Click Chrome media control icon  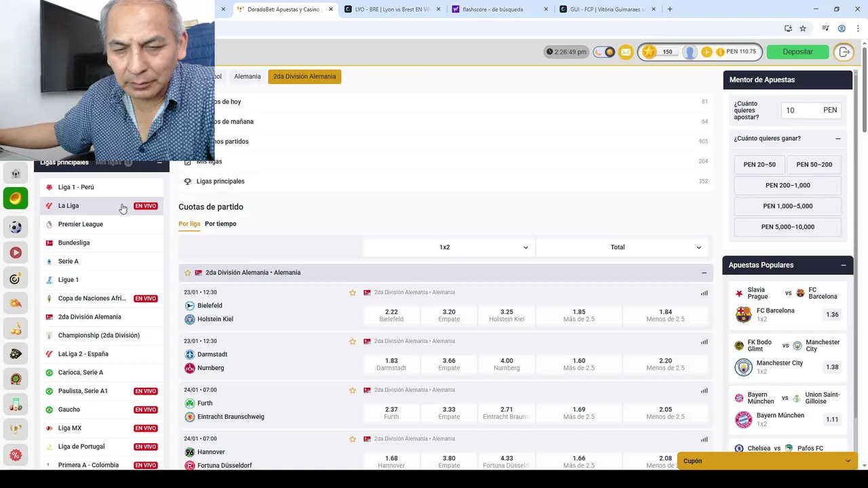(x=825, y=28)
